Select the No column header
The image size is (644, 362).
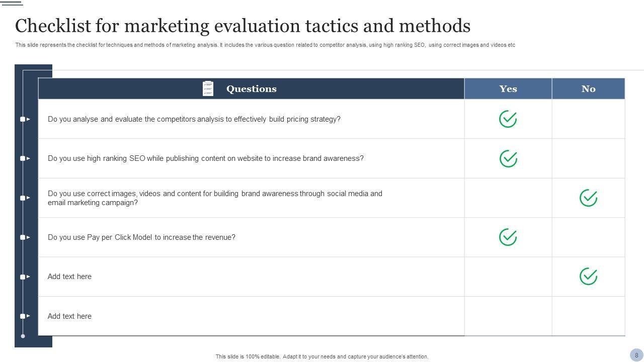click(588, 89)
